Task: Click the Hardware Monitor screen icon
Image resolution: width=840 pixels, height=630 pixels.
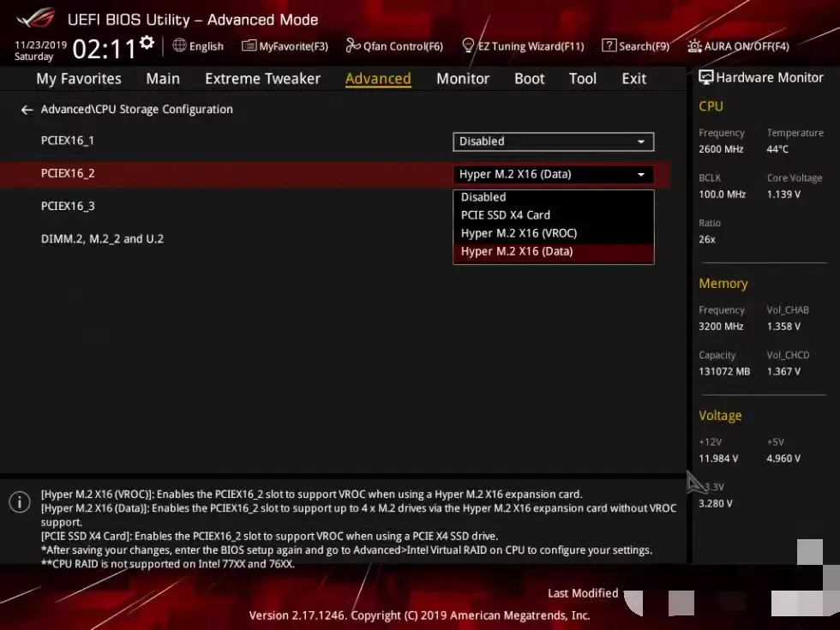Action: (706, 78)
